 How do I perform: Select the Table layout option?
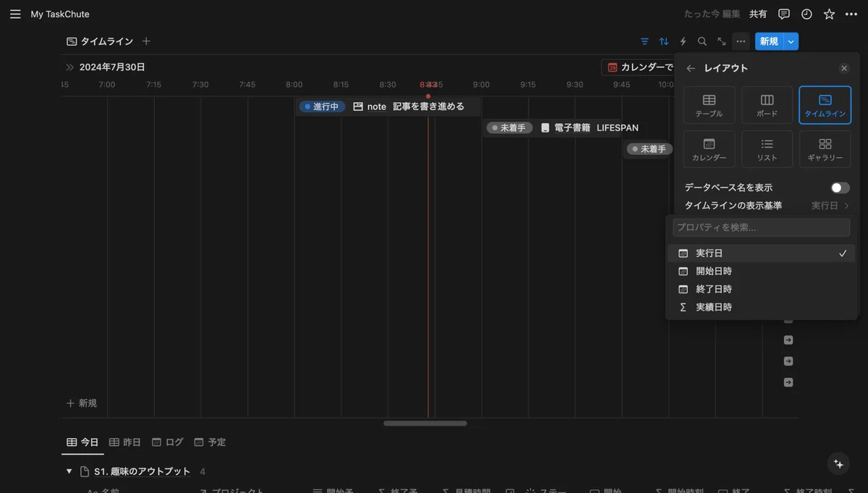709,105
